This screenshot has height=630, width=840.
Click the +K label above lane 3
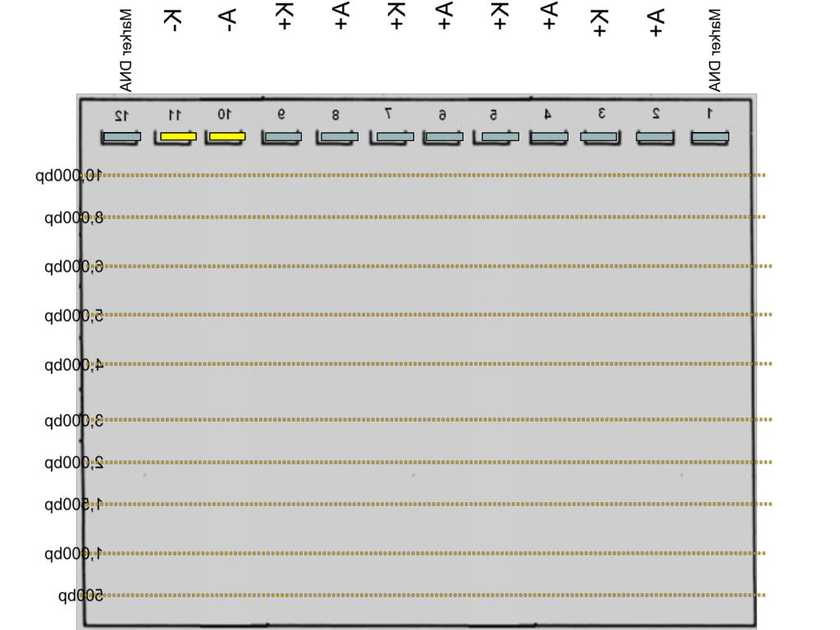[x=598, y=23]
